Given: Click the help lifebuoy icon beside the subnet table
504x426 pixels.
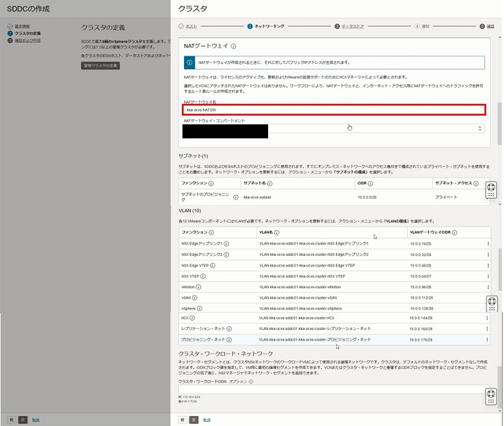Looking at the screenshot, I should (x=491, y=189).
